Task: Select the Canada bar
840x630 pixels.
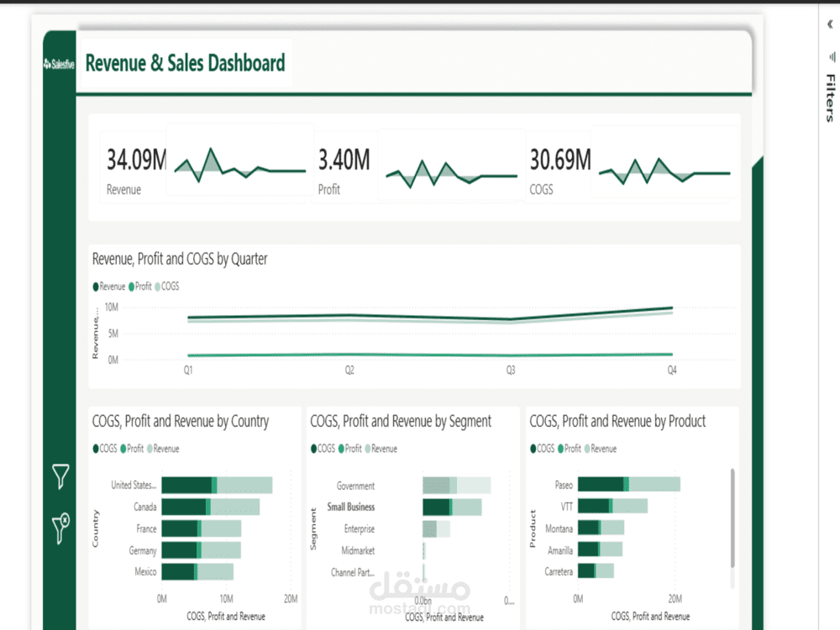Action: 211,507
